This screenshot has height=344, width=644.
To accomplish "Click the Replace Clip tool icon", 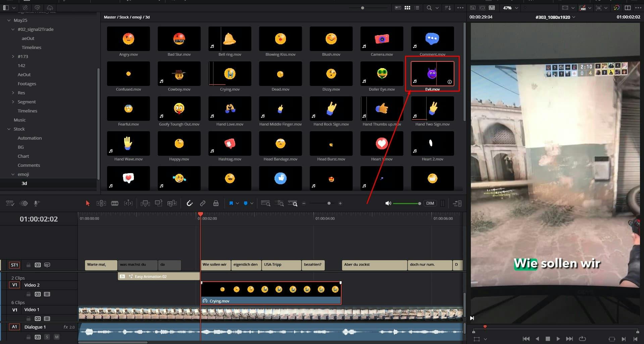I will click(x=172, y=203).
